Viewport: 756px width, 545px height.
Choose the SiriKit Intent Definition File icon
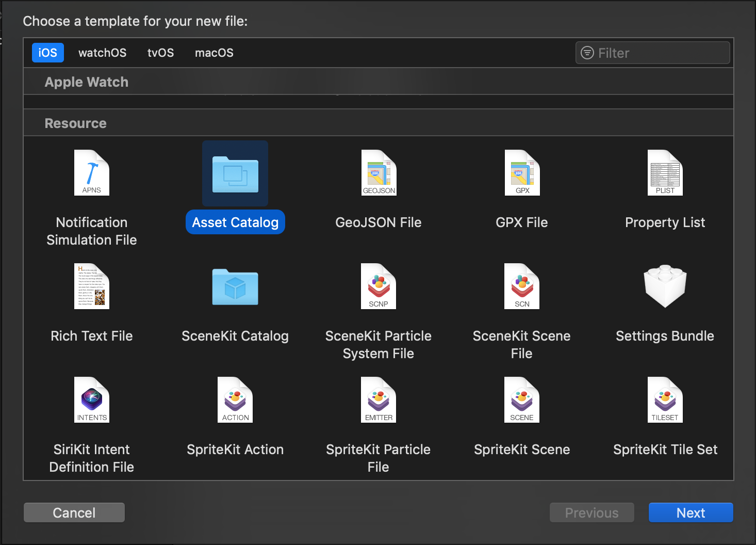click(x=92, y=400)
